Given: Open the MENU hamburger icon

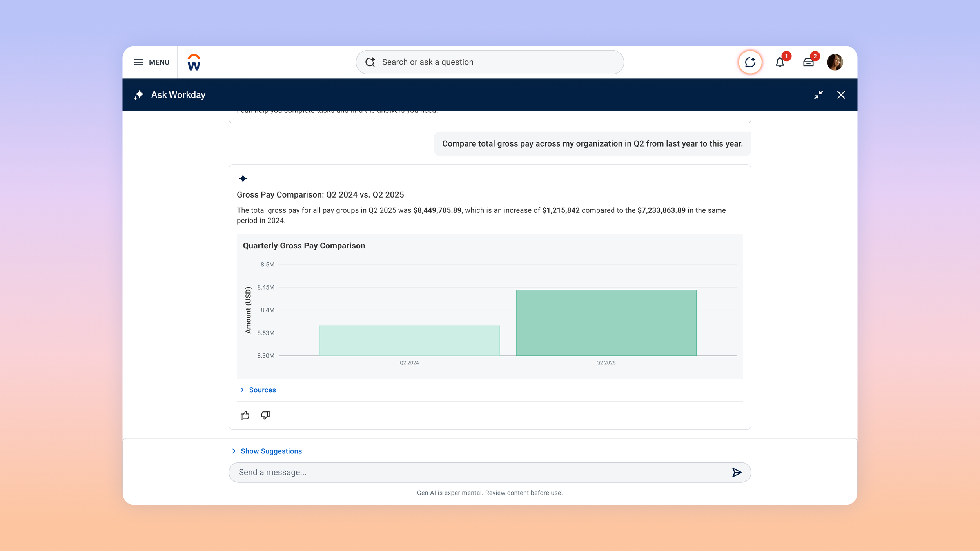Looking at the screenshot, I should point(139,62).
